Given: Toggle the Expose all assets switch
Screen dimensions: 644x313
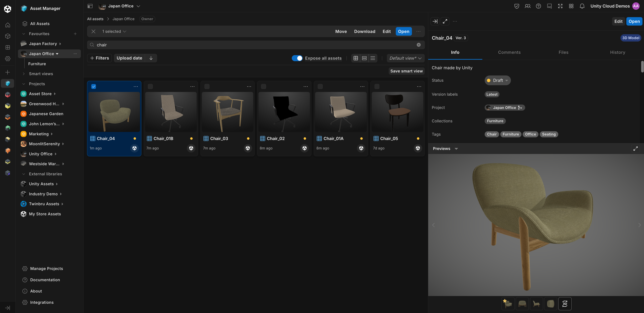Looking at the screenshot, I should 297,58.
